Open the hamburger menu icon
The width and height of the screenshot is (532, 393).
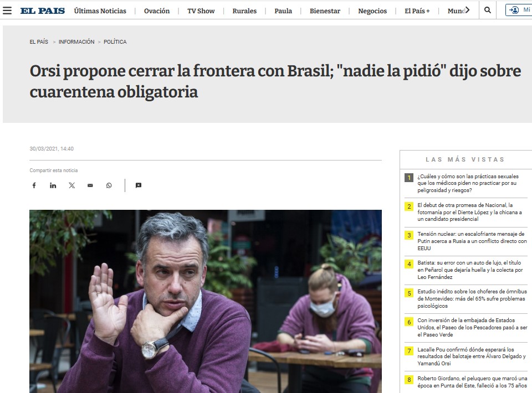(x=7, y=11)
